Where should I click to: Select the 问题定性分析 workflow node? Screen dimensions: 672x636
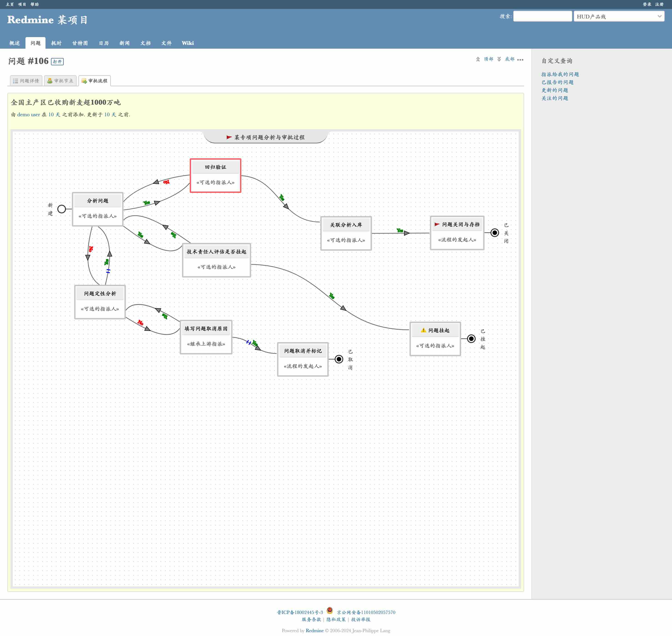point(100,302)
